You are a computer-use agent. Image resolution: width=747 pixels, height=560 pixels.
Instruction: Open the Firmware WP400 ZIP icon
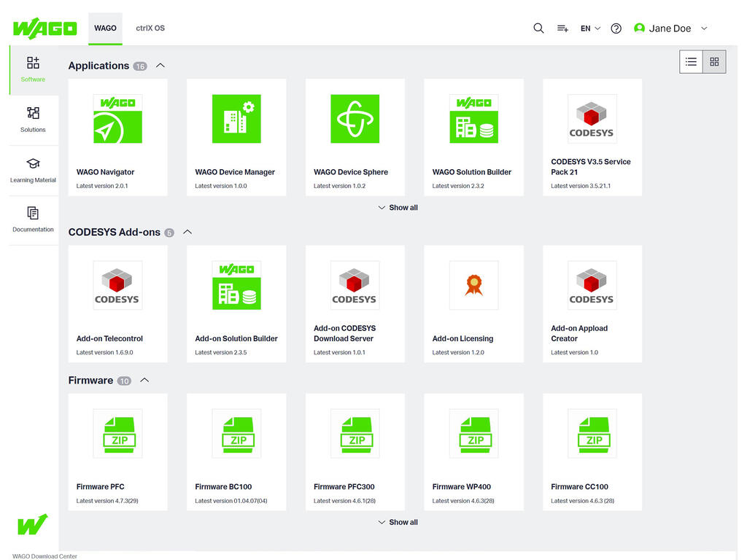(x=473, y=433)
